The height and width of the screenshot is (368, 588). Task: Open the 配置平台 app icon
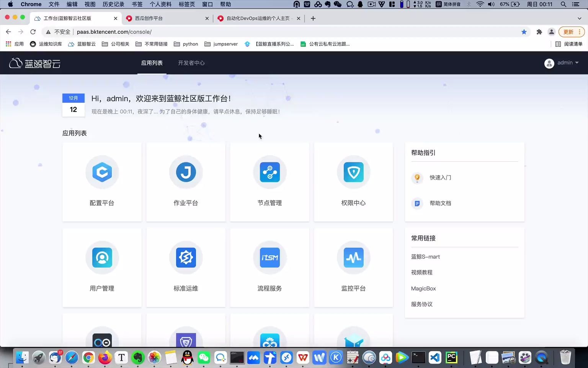point(102,172)
